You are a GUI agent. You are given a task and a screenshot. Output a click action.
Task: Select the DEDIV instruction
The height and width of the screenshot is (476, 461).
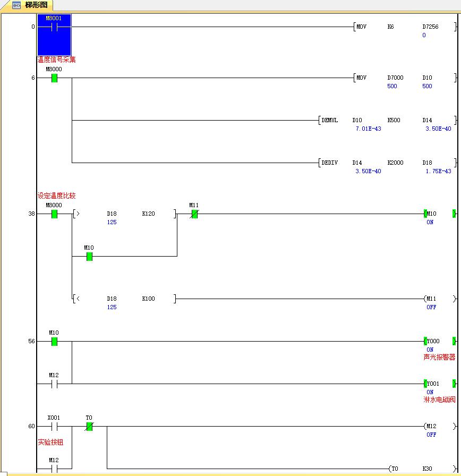pos(330,163)
